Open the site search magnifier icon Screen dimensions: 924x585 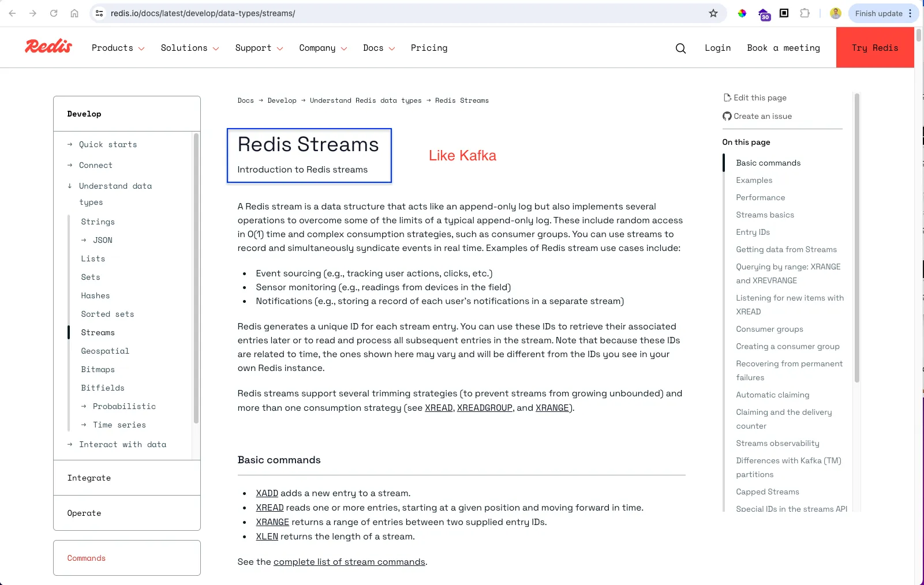[x=681, y=48]
